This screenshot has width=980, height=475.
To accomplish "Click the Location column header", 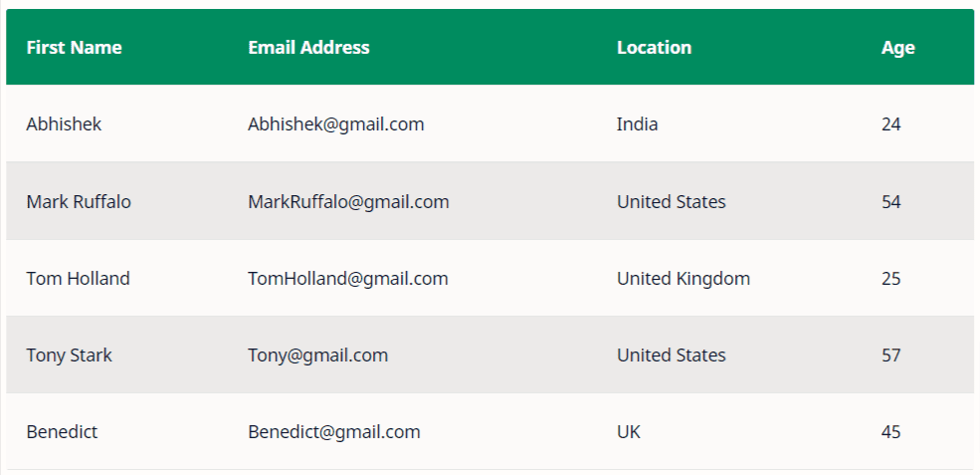I will pos(655,48).
